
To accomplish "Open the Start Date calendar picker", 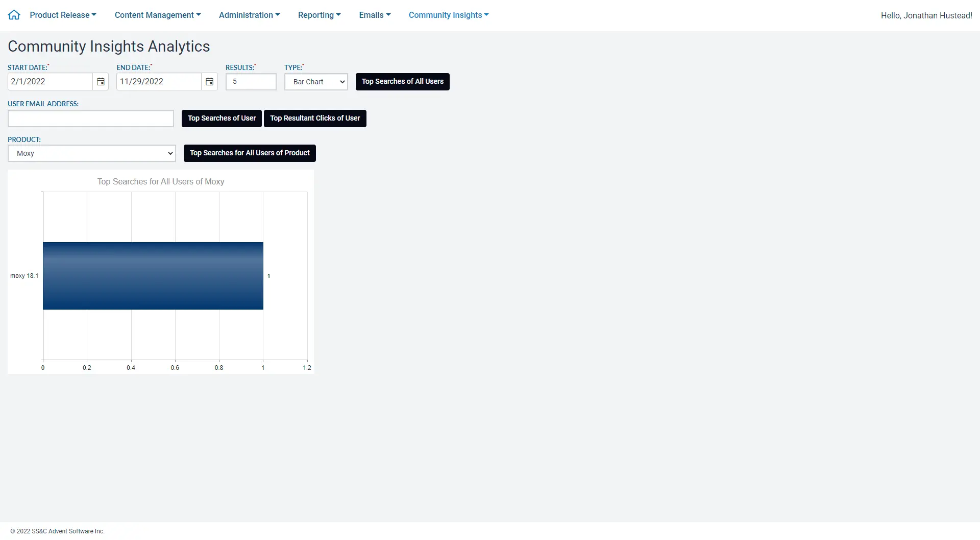I will pos(101,82).
